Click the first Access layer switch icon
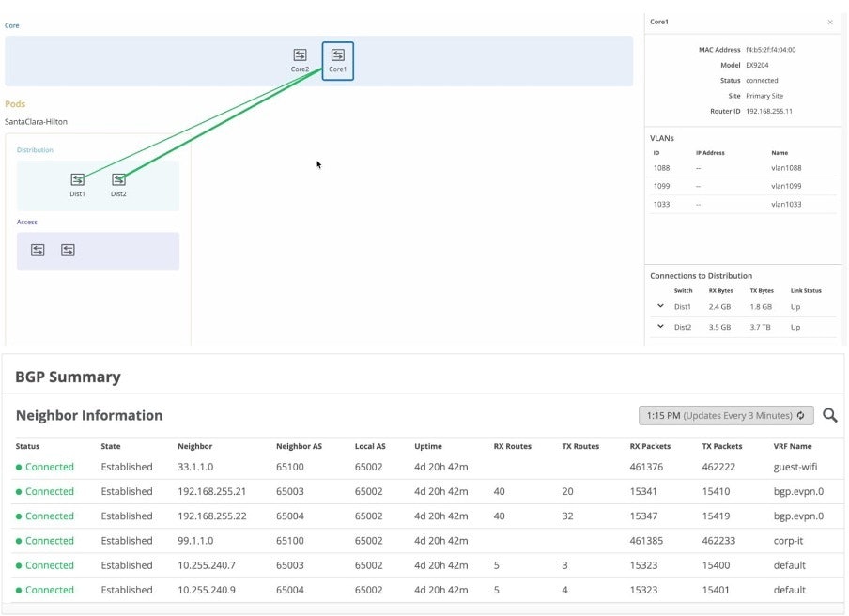This screenshot has width=849, height=616. click(x=38, y=250)
